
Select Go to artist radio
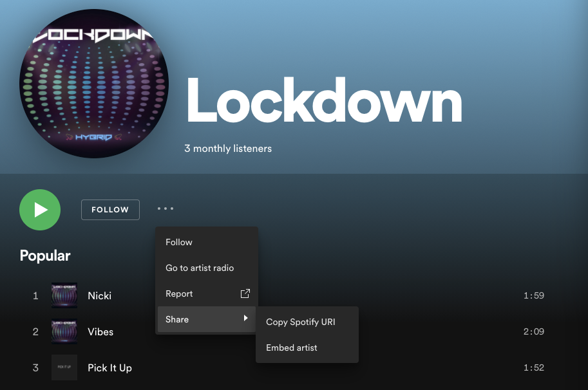(x=200, y=268)
